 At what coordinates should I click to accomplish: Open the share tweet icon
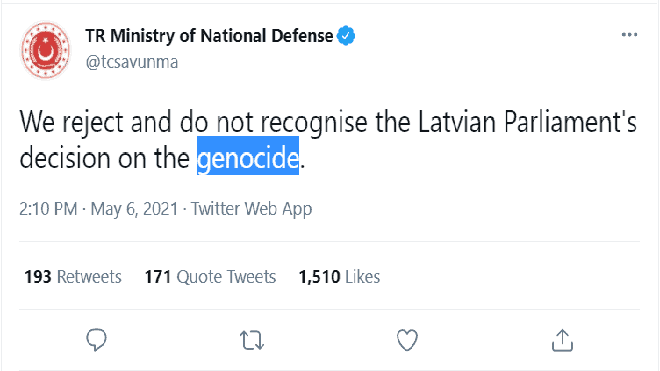point(562,340)
